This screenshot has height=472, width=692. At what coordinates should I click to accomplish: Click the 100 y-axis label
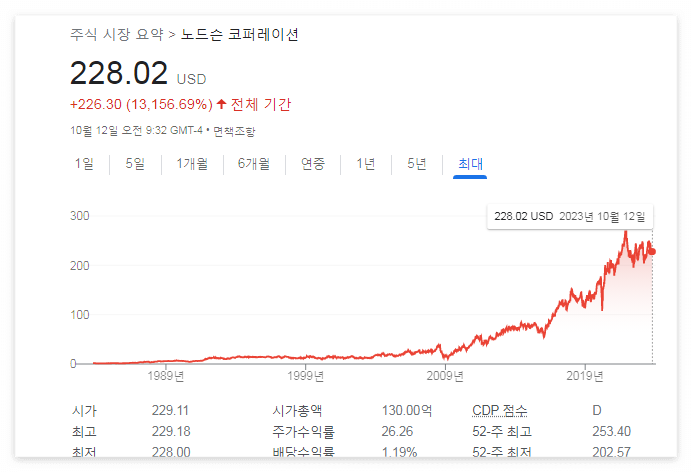click(80, 315)
